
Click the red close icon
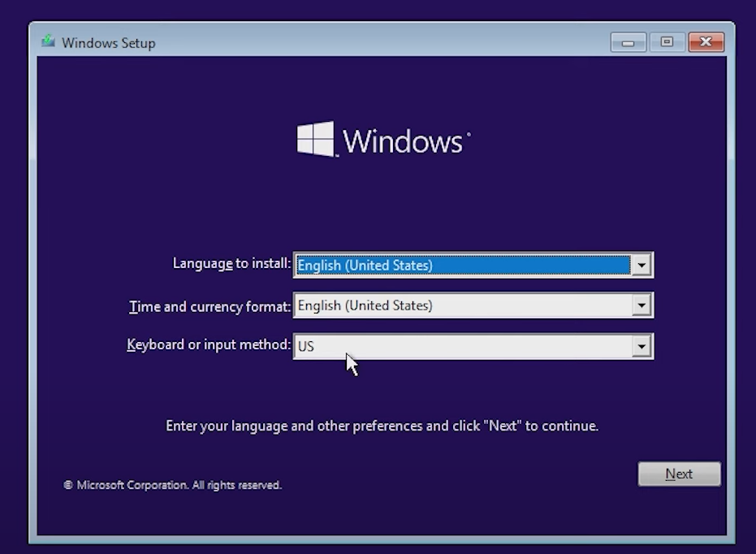pyautogui.click(x=706, y=41)
